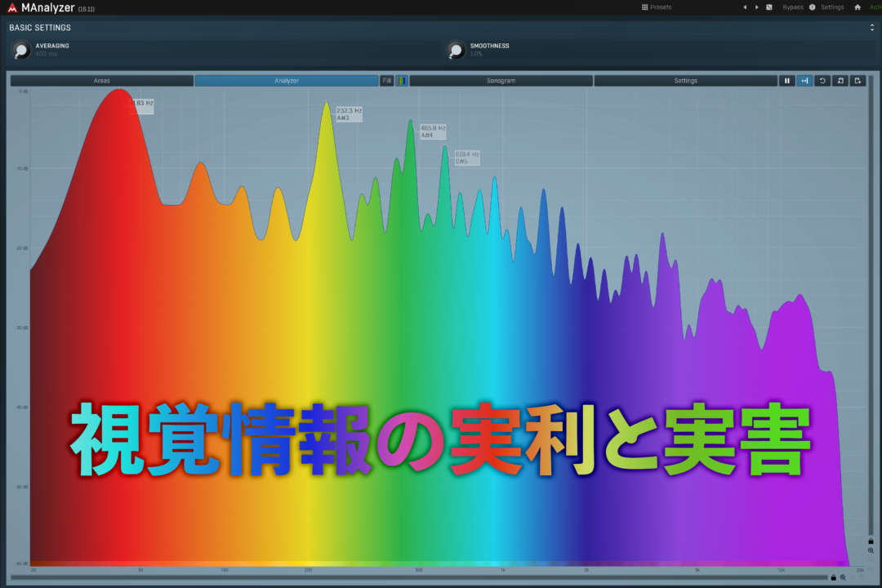Viewport: 882px width, 588px height.
Task: Open Settings in the top bar
Action: [x=831, y=7]
